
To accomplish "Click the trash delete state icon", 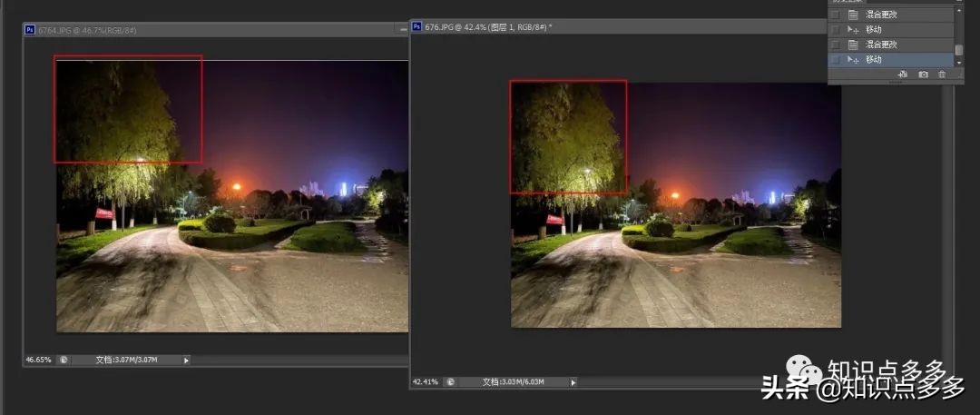I will [x=942, y=74].
